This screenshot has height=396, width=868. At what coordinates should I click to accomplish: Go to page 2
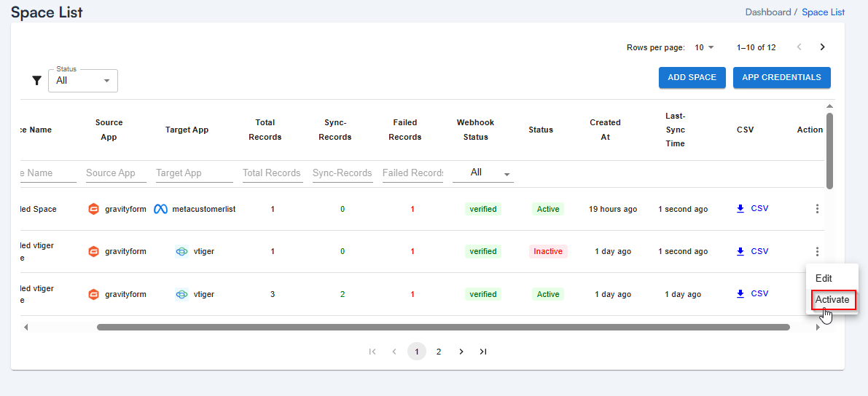(x=439, y=352)
